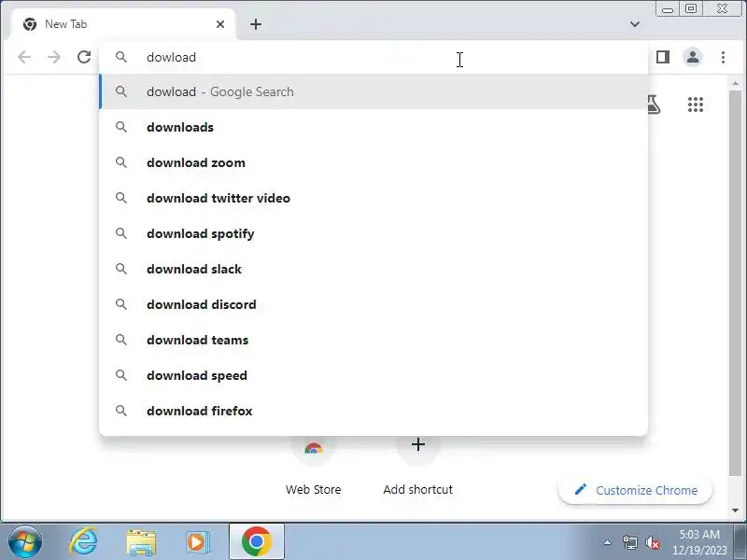Choose 'download firefox' suggestion
The image size is (747, 560).
pyautogui.click(x=373, y=411)
